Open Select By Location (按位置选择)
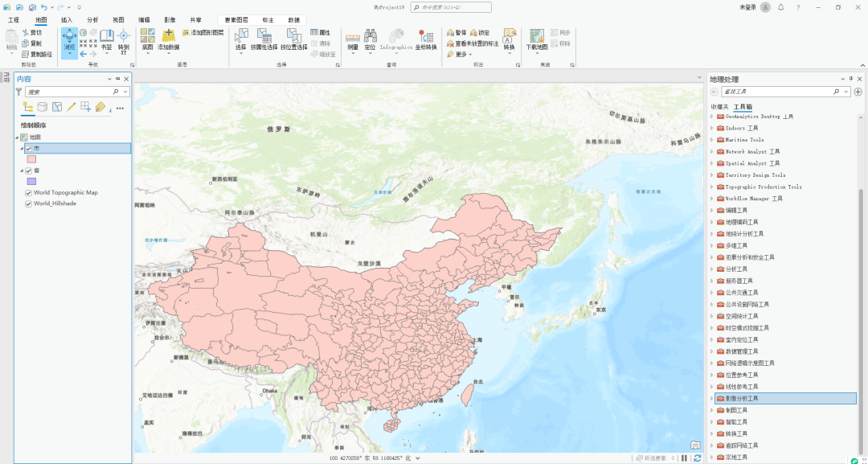The image size is (868, 464). (294, 40)
